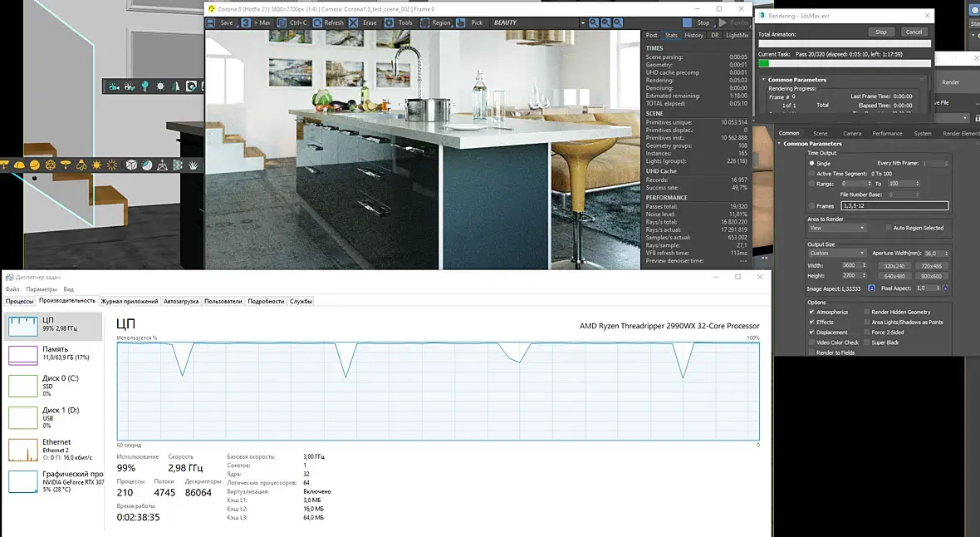Switch to the Post tab in VFB
Screen dimensions: 980x537
(x=651, y=35)
